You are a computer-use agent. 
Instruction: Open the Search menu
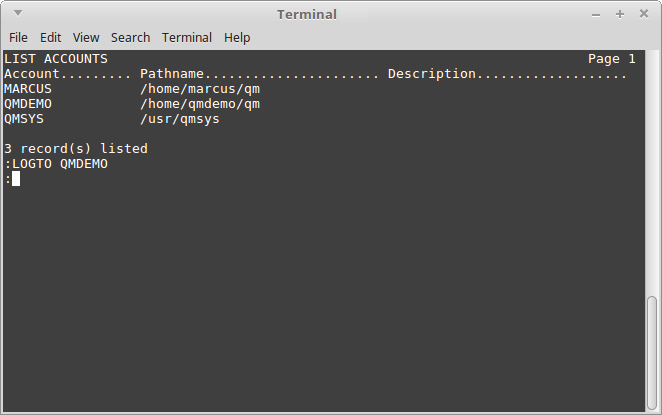coord(130,38)
